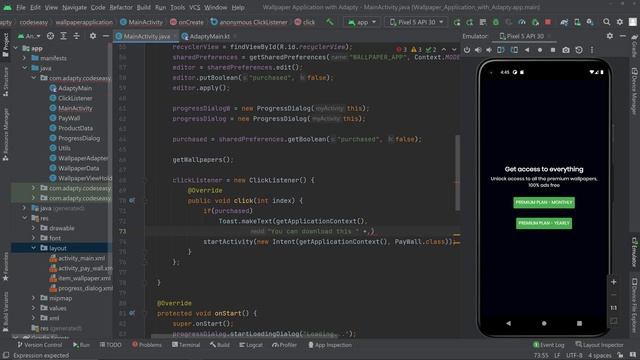Open the Pixel 5 API 30 device dropdown
640x360 pixels.
(416, 22)
